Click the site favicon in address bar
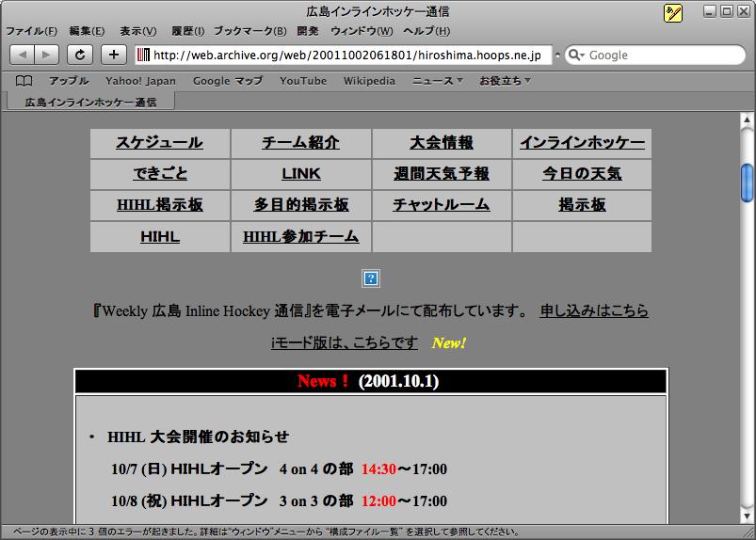Image resolution: width=756 pixels, height=540 pixels. 143,56
